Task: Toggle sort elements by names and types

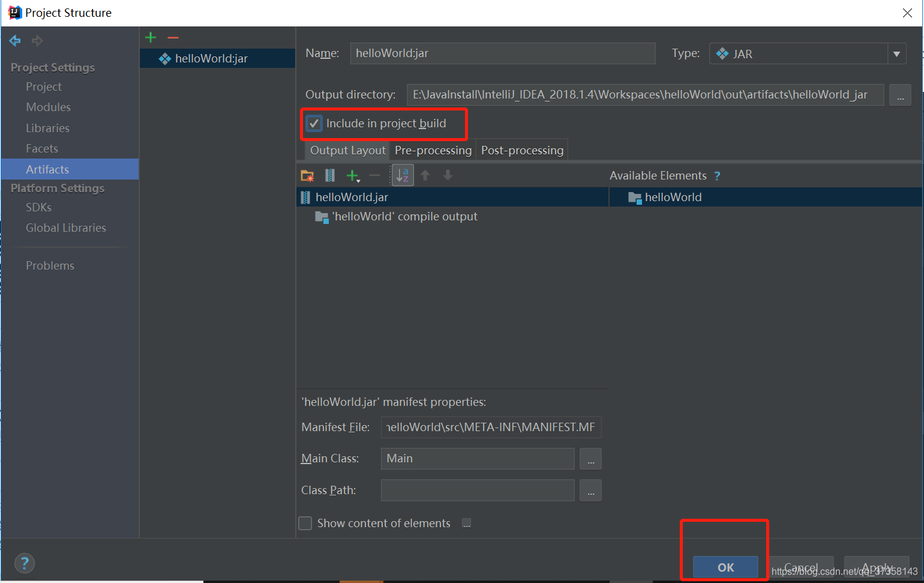Action: (403, 175)
